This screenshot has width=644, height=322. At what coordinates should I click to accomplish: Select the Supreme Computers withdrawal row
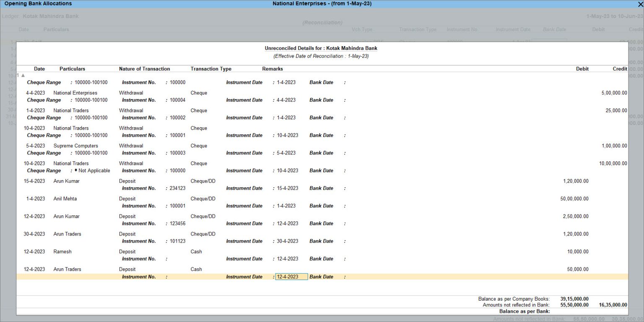point(76,146)
